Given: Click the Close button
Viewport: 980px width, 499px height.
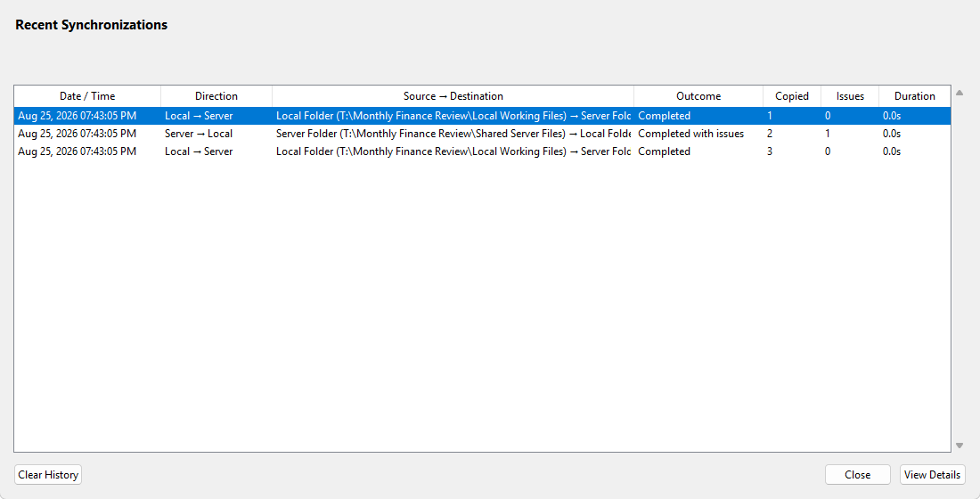Looking at the screenshot, I should (857, 475).
